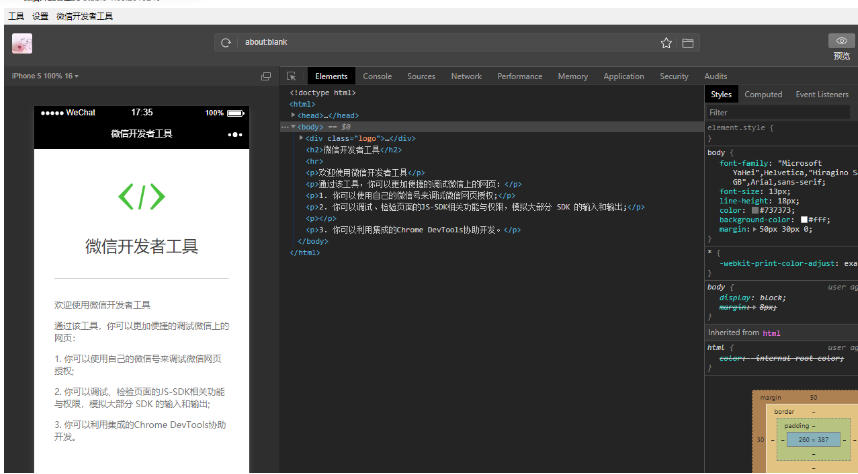The height and width of the screenshot is (474, 858).
Task: Focus the Styles Filter input
Action: coord(778,112)
